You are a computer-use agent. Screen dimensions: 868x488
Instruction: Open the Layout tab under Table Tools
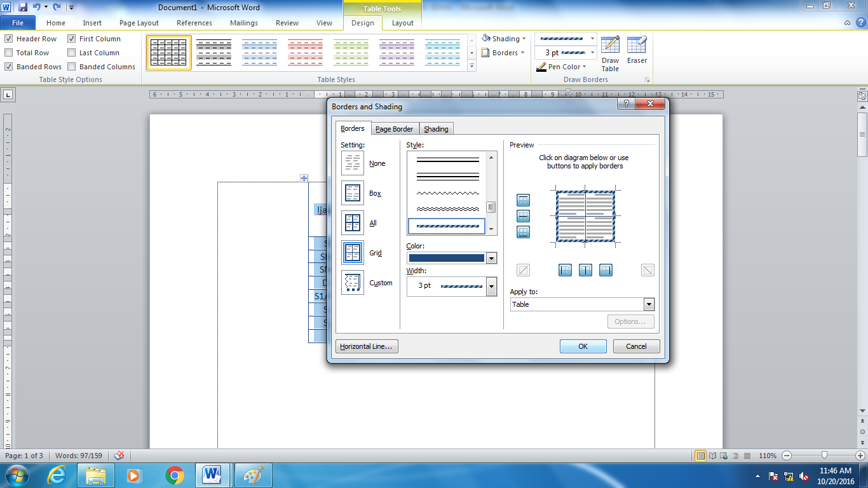[x=402, y=23]
